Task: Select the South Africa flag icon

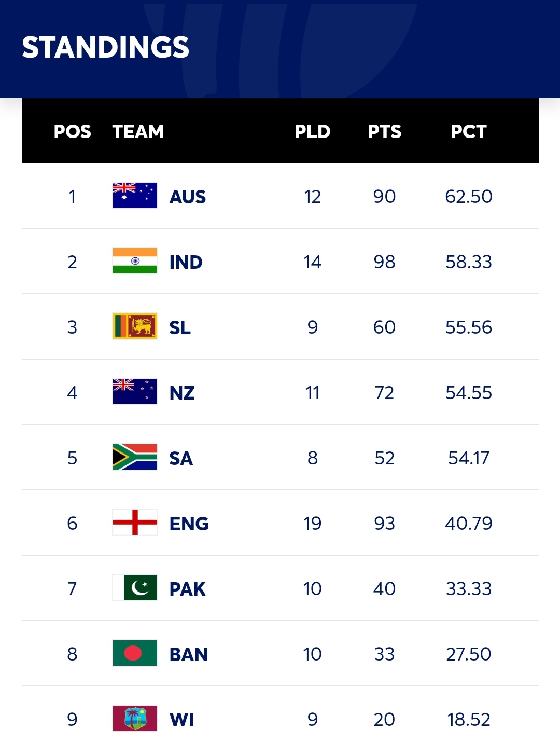Action: (x=135, y=457)
